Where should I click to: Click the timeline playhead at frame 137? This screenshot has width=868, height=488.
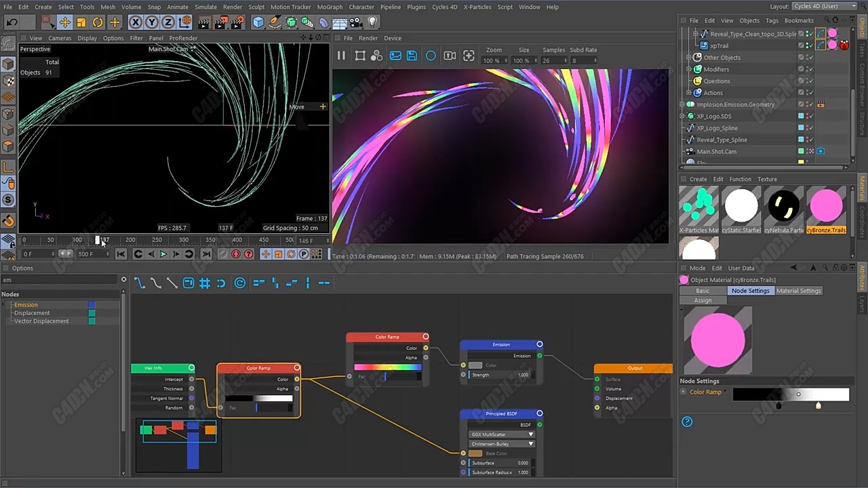(x=98, y=240)
